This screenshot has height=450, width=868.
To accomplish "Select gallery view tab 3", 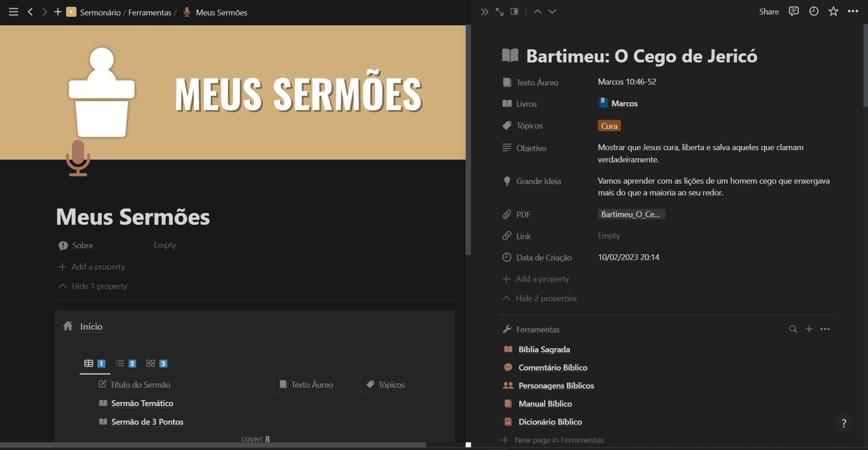I will [x=157, y=364].
